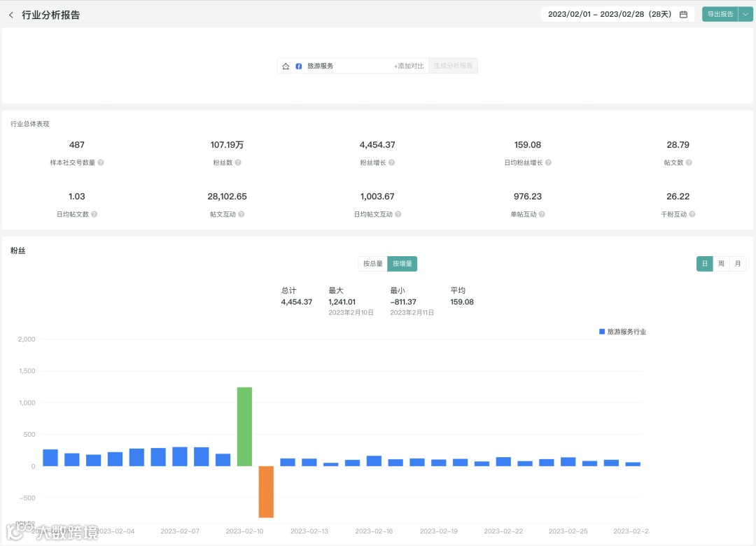Toggle 旅游服务行业 legend series
The width and height of the screenshot is (756, 546).
click(622, 332)
